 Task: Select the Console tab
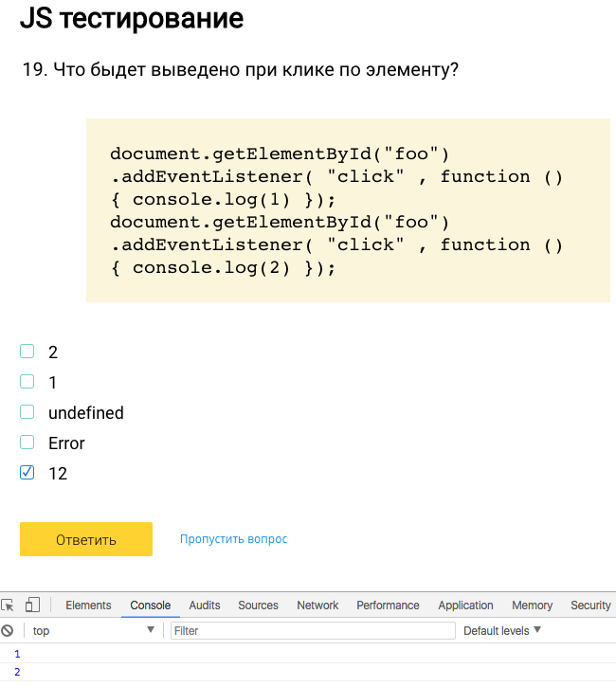[151, 606]
